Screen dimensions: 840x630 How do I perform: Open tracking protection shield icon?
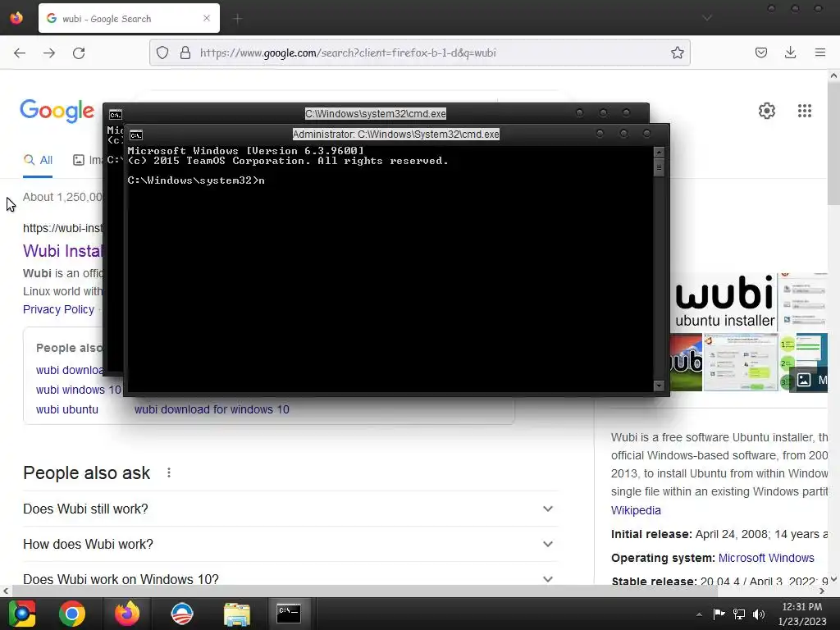click(162, 52)
